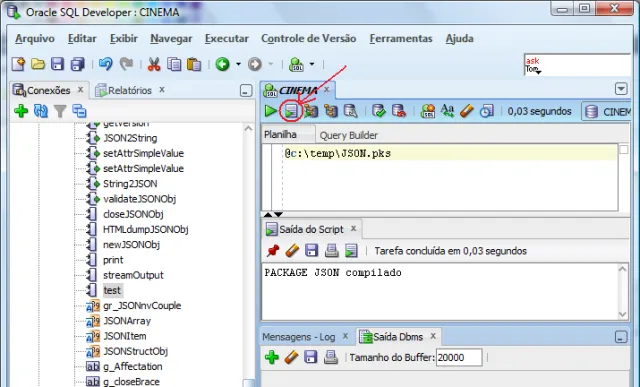
Task: Select the JSONArray type node
Action: (x=127, y=321)
